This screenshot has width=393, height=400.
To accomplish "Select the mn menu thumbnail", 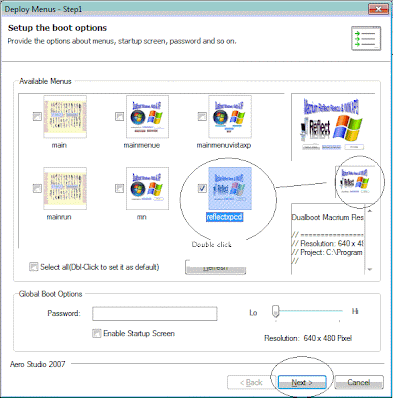I will [147, 188].
